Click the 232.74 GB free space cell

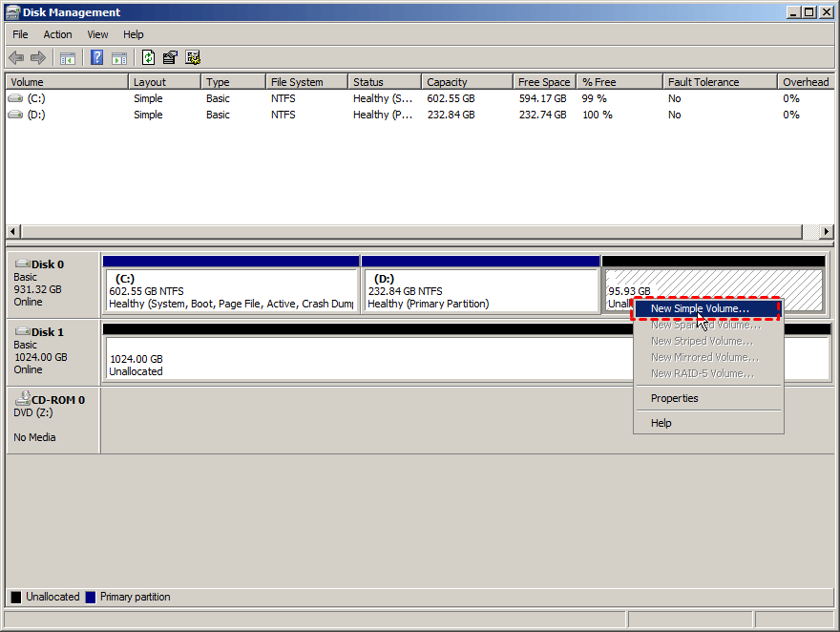pos(543,115)
